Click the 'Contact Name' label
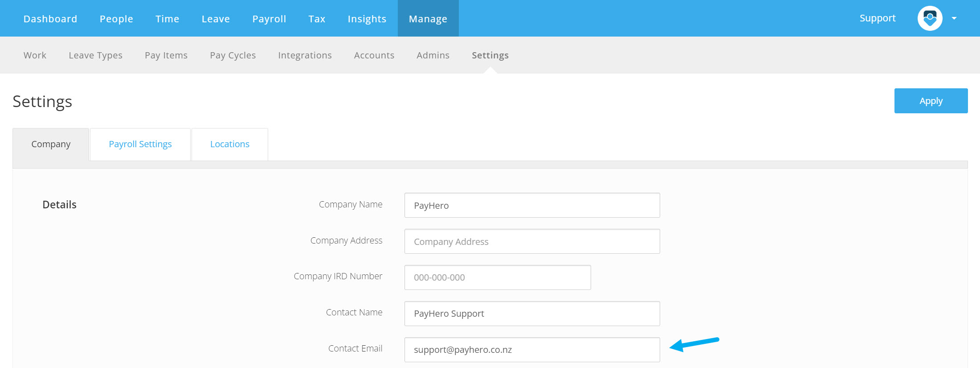980x368 pixels. point(354,313)
